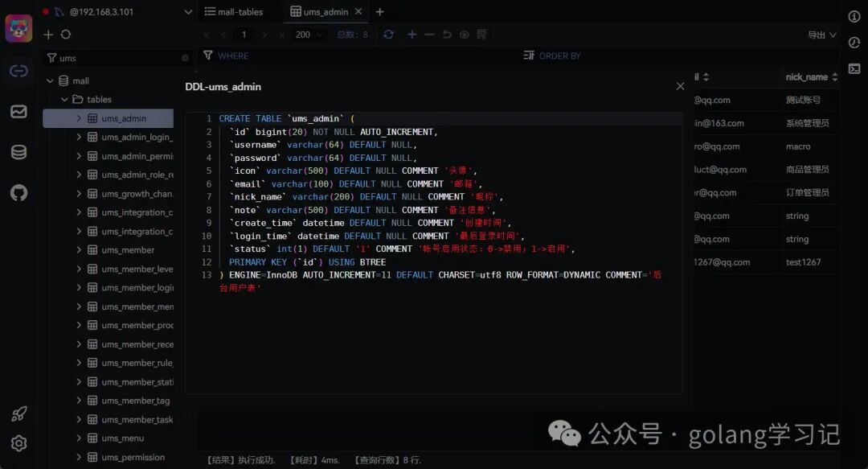Switch to the mall-tables tab
Viewport: 868px width, 469px height.
point(234,11)
